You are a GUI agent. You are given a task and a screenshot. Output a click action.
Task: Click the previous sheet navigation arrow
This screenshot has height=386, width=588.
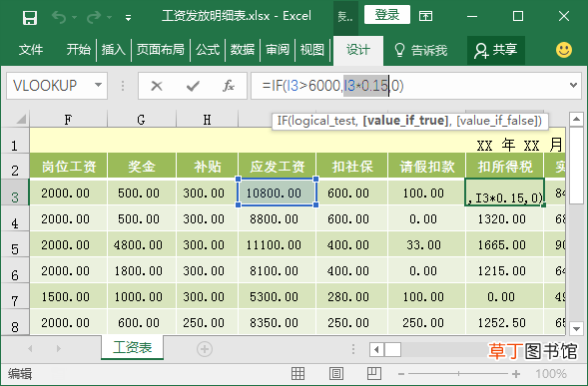click(30, 349)
